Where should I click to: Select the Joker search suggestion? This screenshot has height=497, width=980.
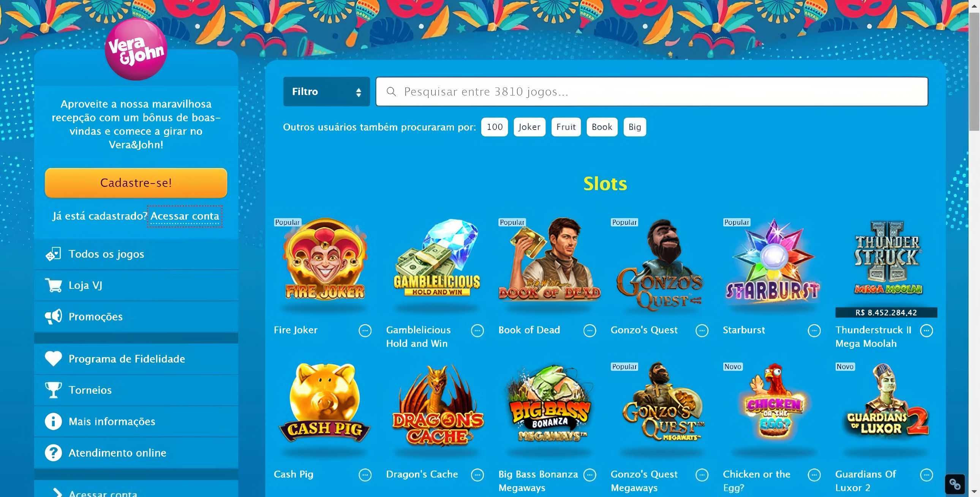[x=529, y=127]
